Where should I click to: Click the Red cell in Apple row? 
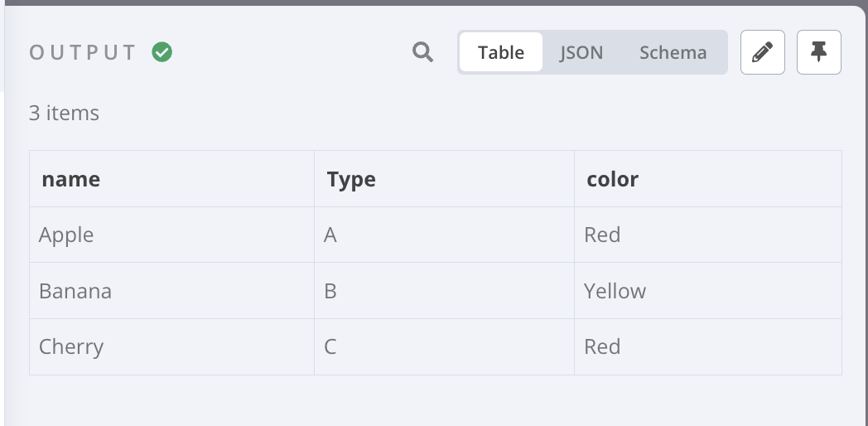[708, 235]
